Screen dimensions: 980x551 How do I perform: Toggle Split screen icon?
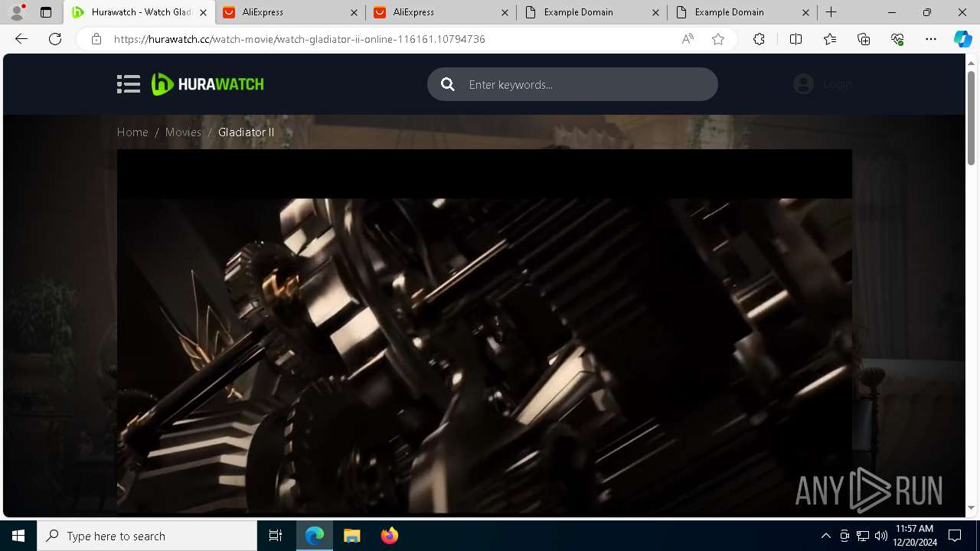pyautogui.click(x=795, y=39)
